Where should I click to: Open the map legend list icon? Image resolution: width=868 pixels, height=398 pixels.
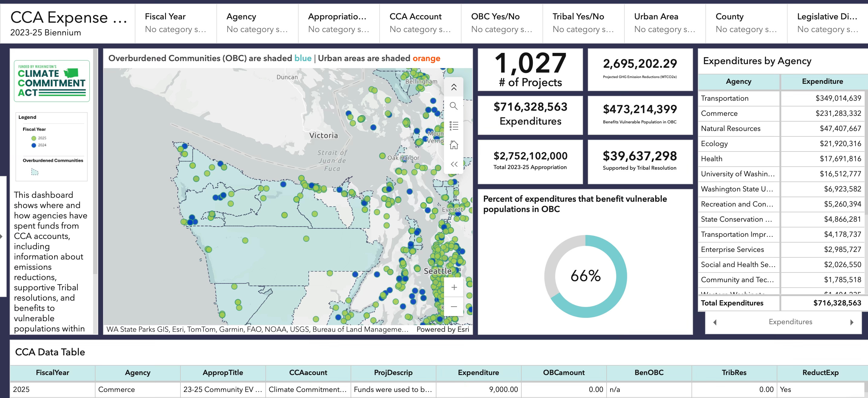click(x=454, y=126)
